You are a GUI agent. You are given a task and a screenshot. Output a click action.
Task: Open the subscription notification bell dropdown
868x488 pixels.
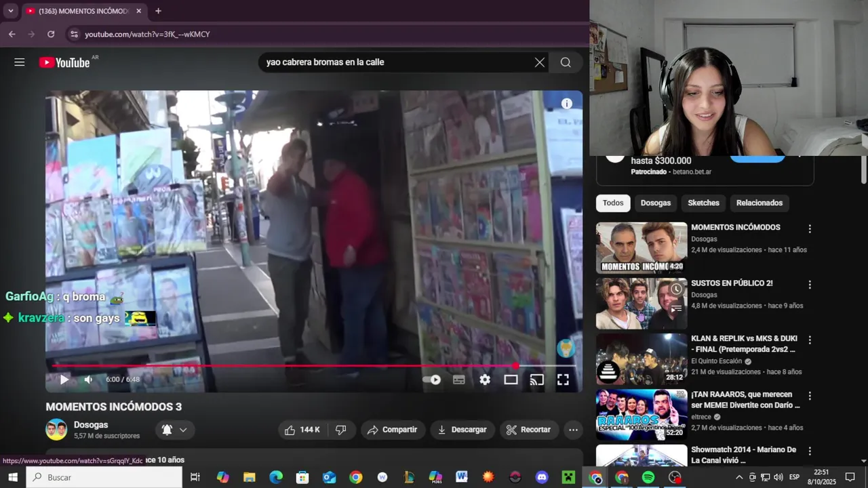(174, 430)
